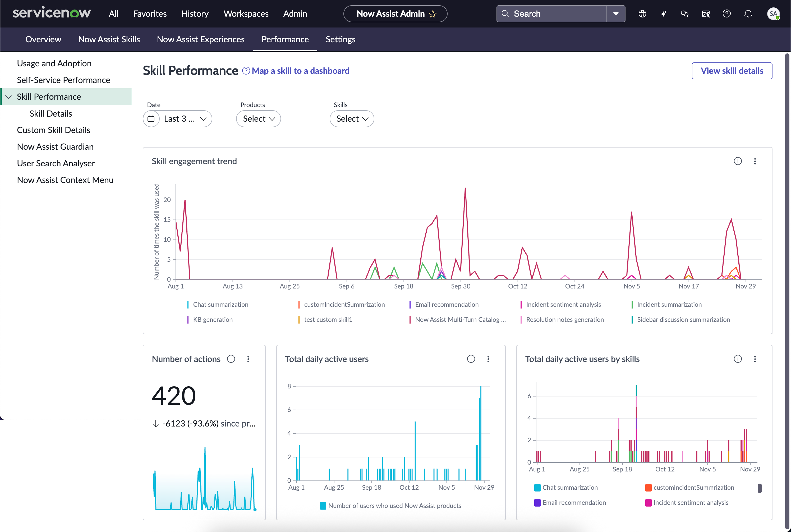Toggle test custom skill1 legend entry
791x532 pixels.
coord(325,319)
